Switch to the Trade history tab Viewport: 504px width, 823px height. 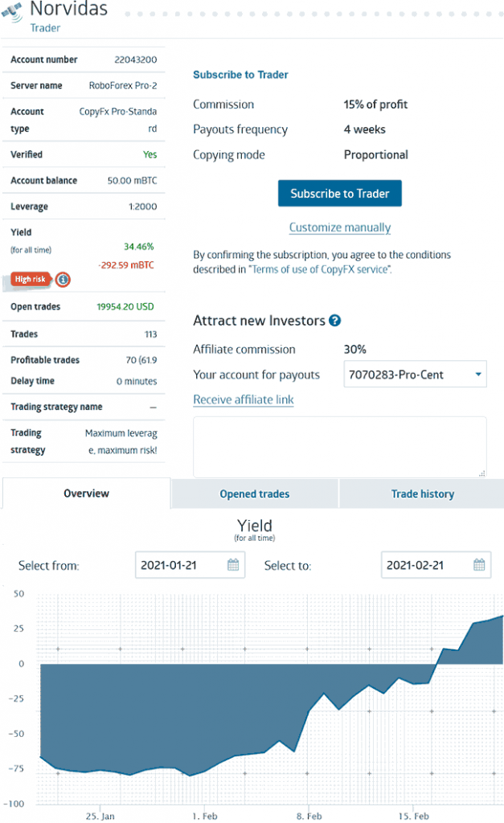[423, 494]
